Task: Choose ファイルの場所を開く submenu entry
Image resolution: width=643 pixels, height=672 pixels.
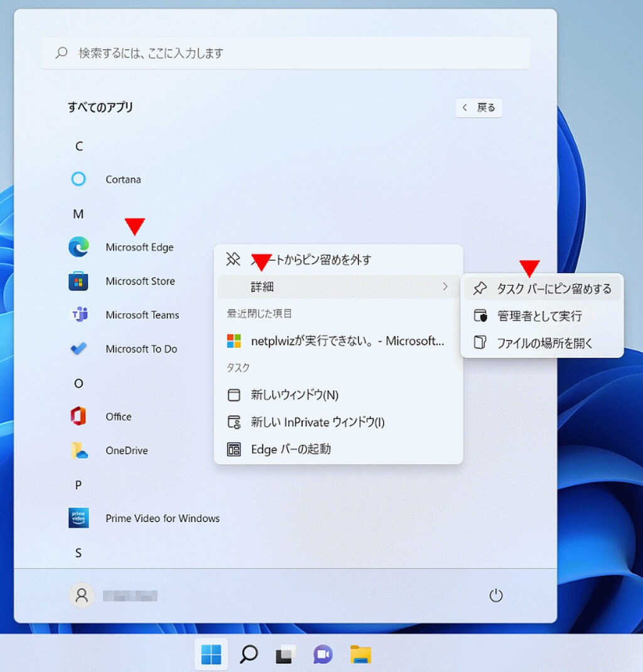Action: click(542, 343)
